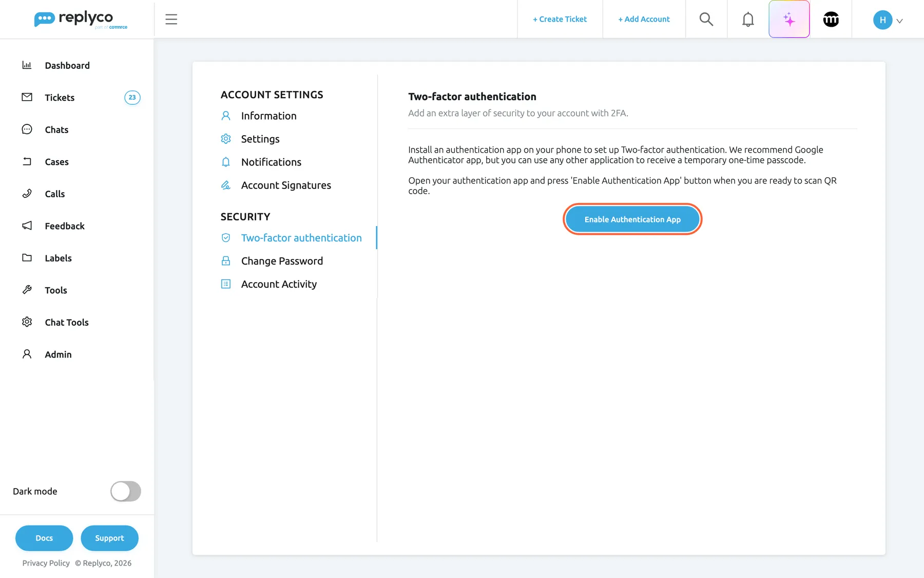Open the notifications bell icon

pos(748,20)
